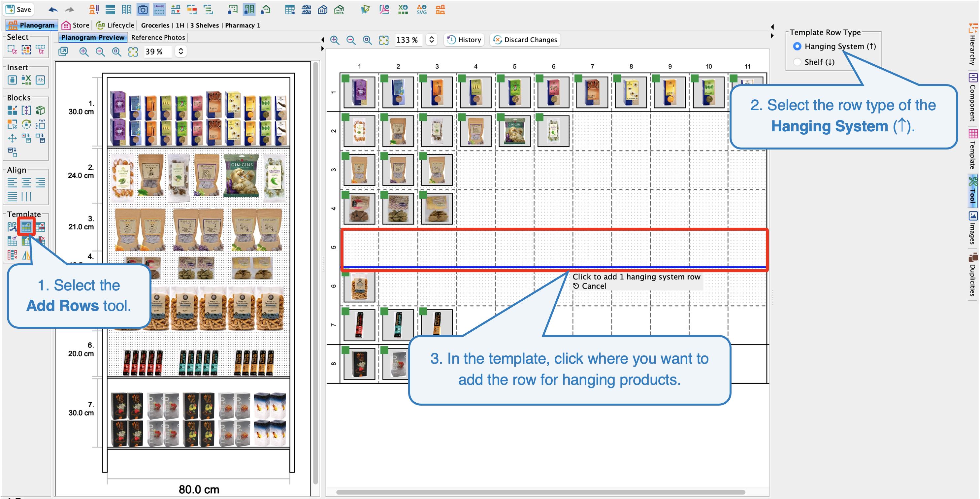The width and height of the screenshot is (980, 499).
Task: Toggle the camera snapshot icon in toolbar
Action: click(143, 10)
